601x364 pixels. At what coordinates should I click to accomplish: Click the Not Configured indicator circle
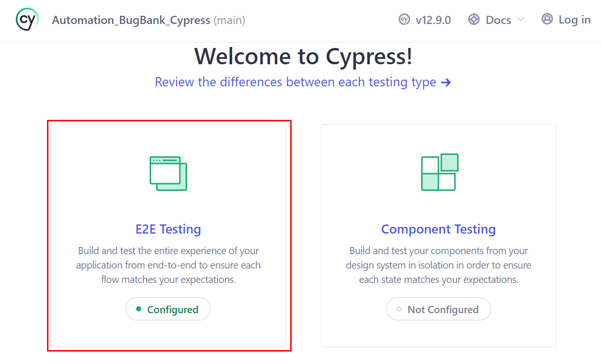[398, 309]
